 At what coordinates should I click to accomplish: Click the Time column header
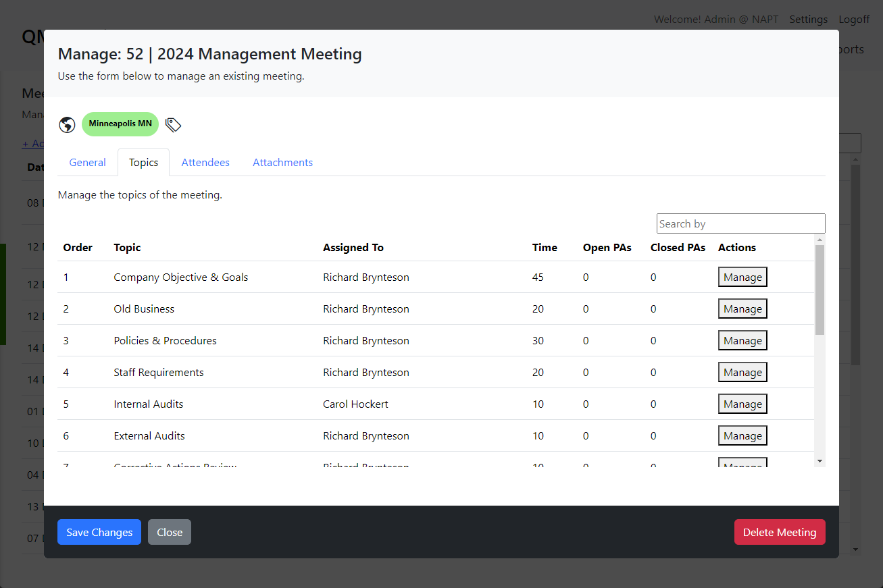pos(545,248)
